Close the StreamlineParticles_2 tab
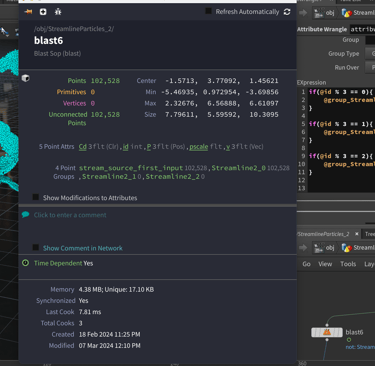This screenshot has height=366, width=375. (x=357, y=234)
